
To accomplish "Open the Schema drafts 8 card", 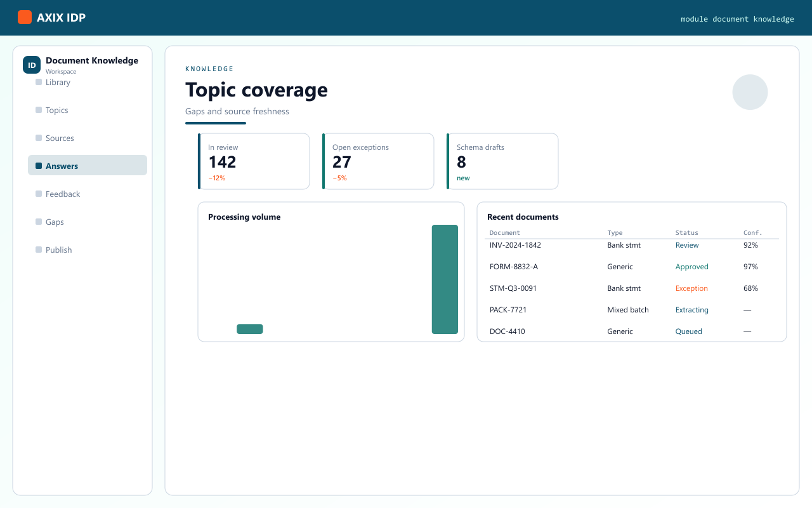I will [502, 161].
